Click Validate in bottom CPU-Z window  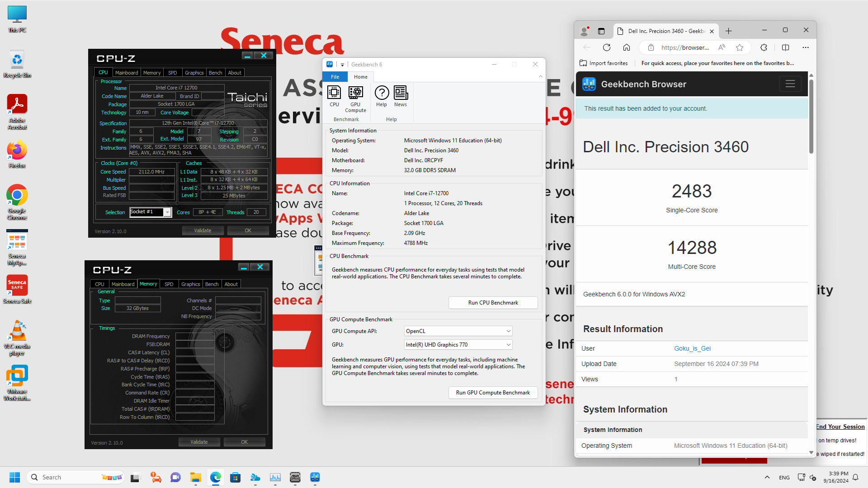click(x=199, y=442)
